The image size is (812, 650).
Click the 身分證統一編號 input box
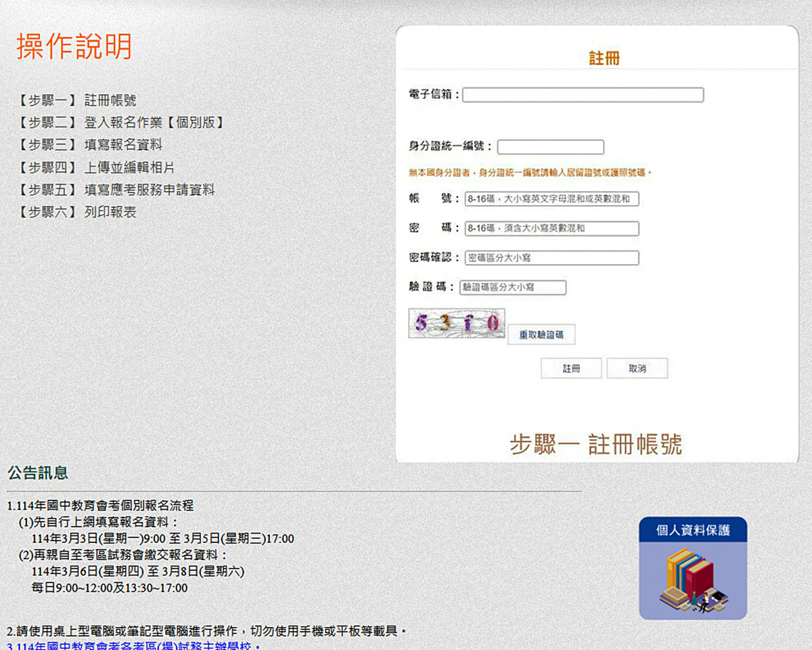550,147
